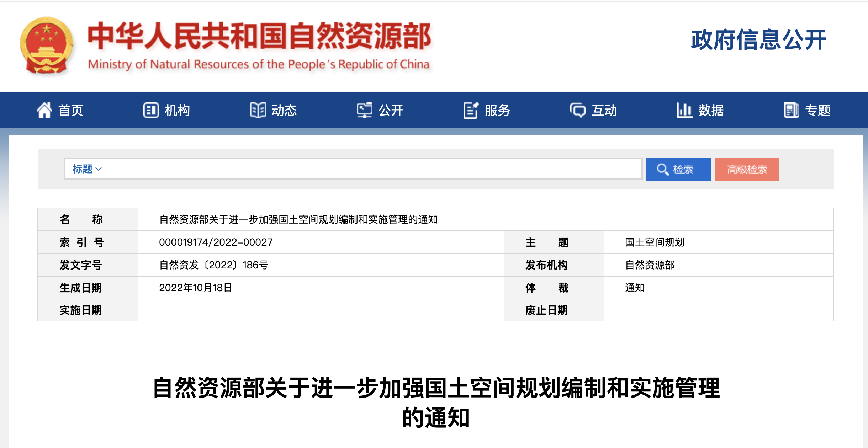
Task: Click the 政府信息公开 header title
Action: tap(758, 39)
